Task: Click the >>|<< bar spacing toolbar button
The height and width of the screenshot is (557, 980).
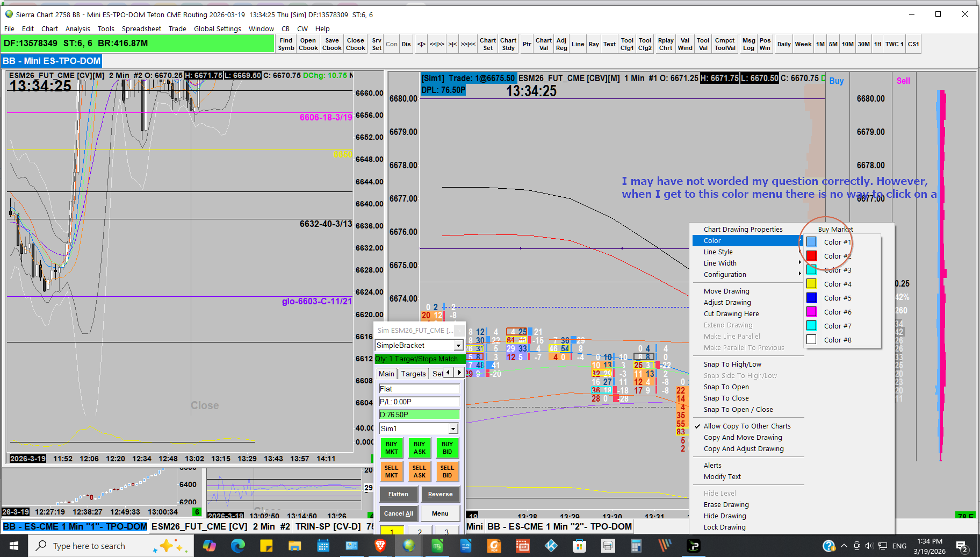Action: [468, 44]
